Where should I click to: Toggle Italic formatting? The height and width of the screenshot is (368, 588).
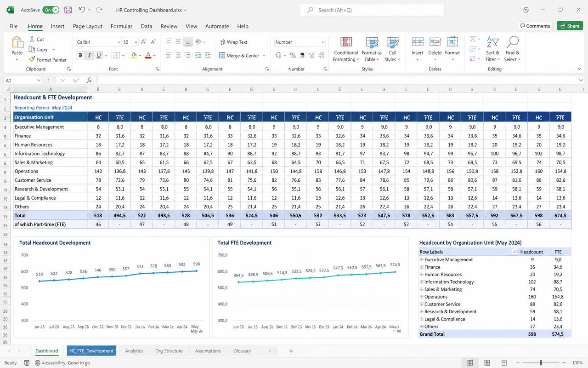point(90,55)
